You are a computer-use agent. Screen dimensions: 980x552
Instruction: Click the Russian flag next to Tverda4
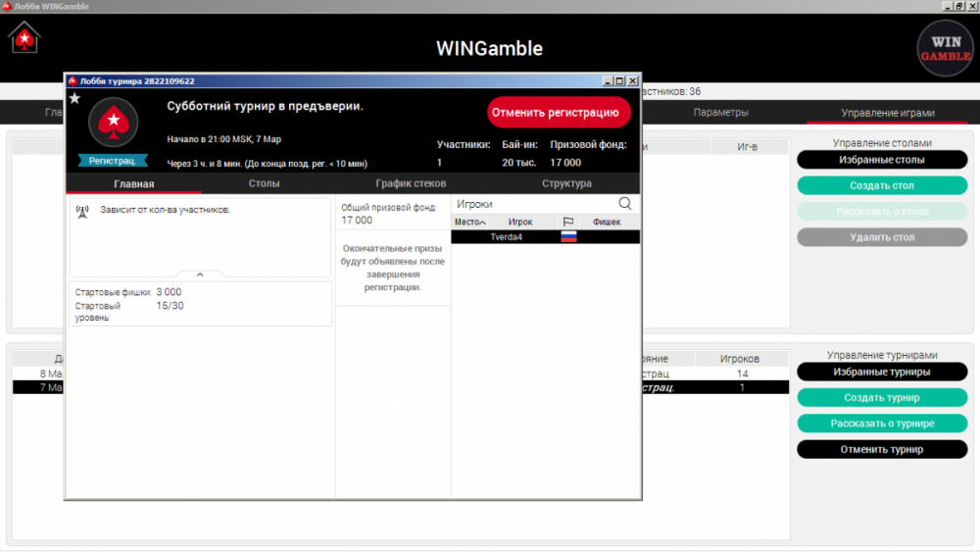coord(568,237)
